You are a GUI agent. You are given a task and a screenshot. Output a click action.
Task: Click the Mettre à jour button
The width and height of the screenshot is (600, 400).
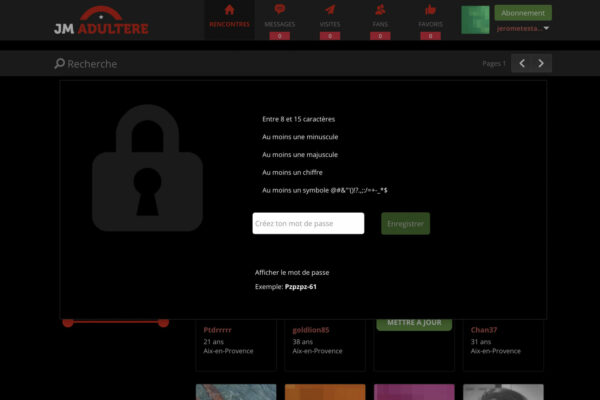[414, 323]
